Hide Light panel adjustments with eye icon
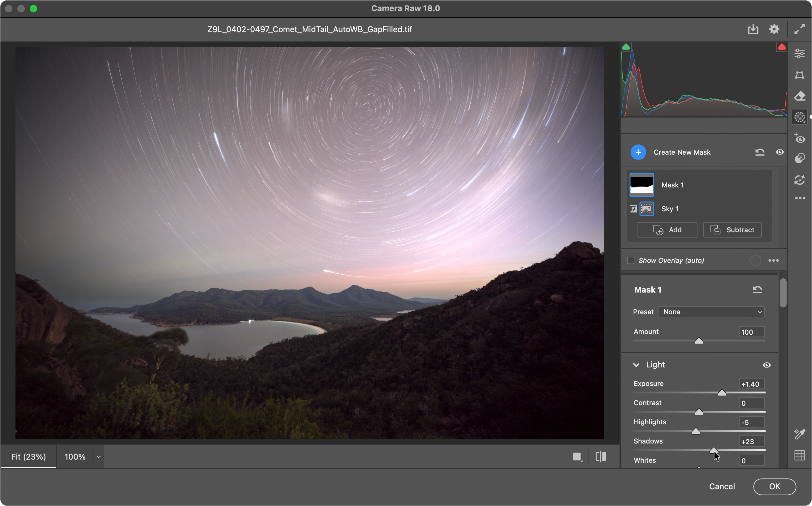 767,365
